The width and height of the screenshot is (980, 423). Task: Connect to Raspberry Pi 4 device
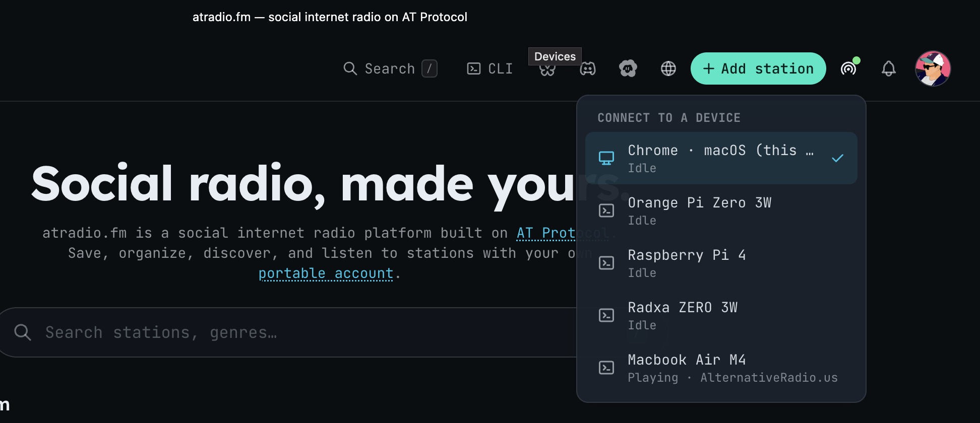pyautogui.click(x=721, y=263)
